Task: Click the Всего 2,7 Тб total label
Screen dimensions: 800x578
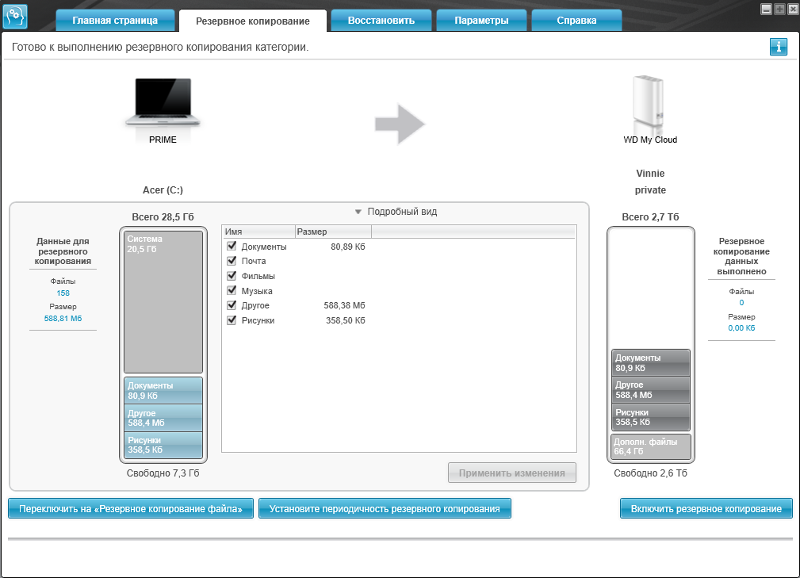Action: click(650, 217)
